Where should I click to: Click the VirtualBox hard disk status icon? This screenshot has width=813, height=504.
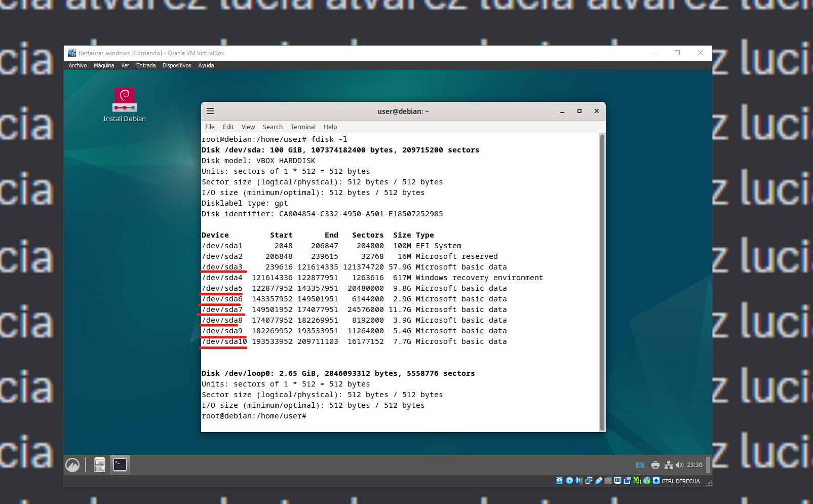(x=559, y=481)
